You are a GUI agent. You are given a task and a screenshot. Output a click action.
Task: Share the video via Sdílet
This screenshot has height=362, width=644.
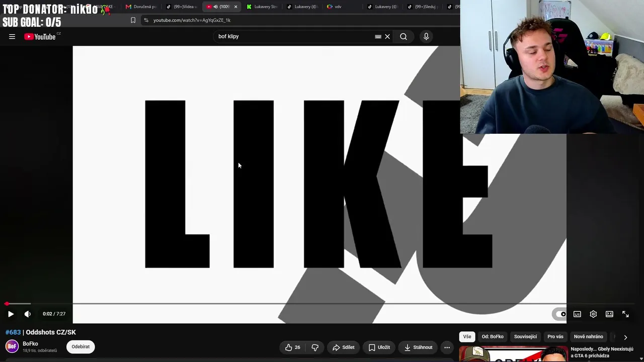344,347
